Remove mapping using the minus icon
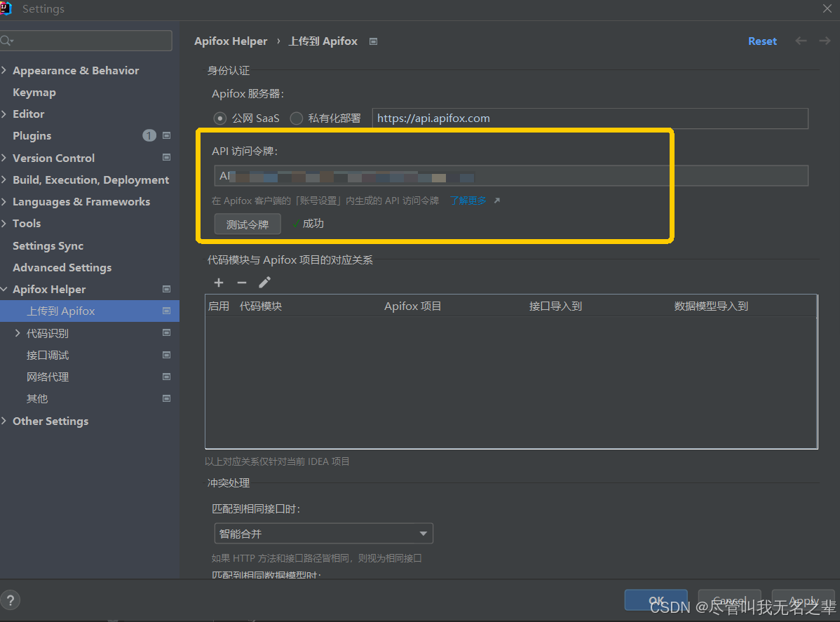 tap(242, 283)
